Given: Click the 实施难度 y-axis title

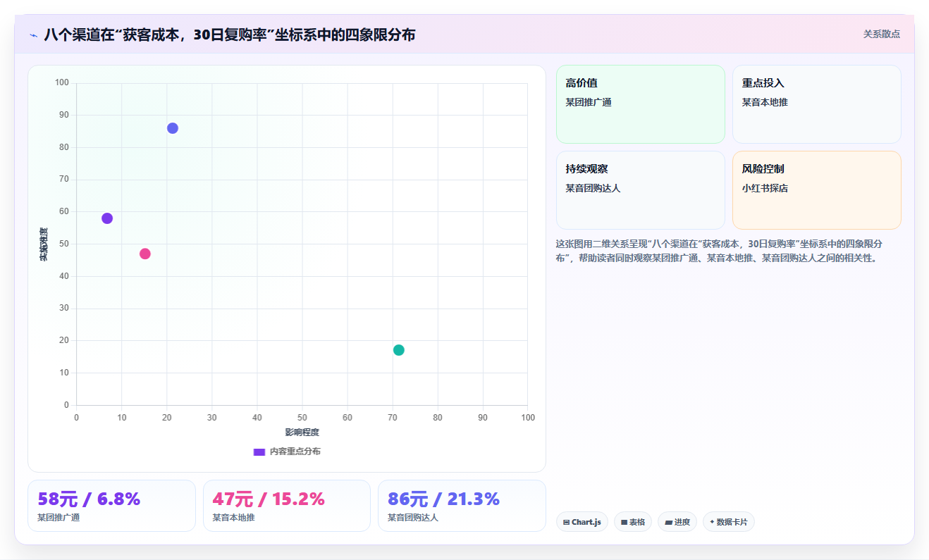Looking at the screenshot, I should point(44,244).
